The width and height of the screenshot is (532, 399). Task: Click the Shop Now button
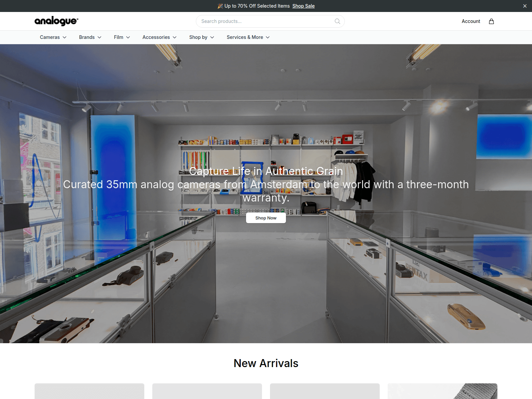(x=266, y=218)
